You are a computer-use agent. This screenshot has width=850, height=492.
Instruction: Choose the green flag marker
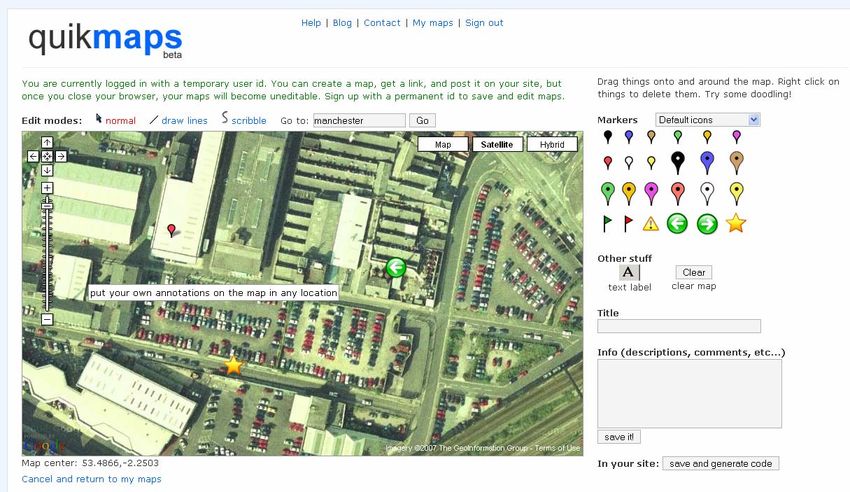[x=607, y=223]
